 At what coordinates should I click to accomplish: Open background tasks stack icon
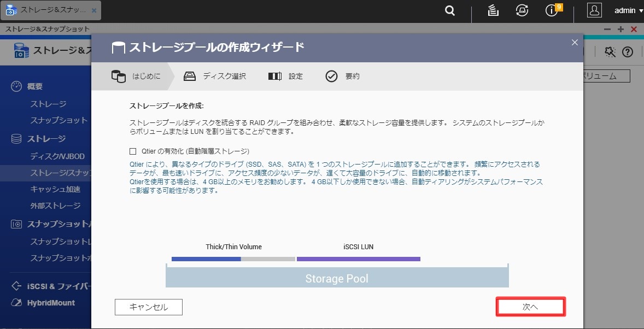click(493, 11)
